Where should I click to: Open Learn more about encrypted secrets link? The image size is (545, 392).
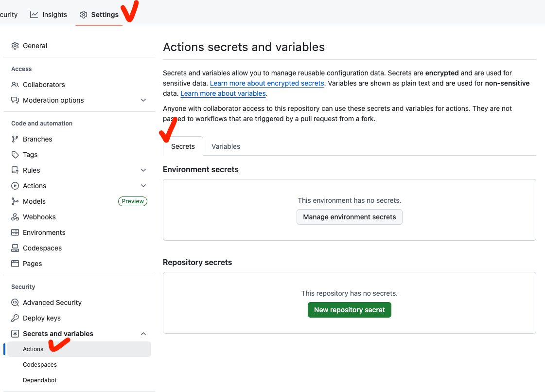point(267,83)
